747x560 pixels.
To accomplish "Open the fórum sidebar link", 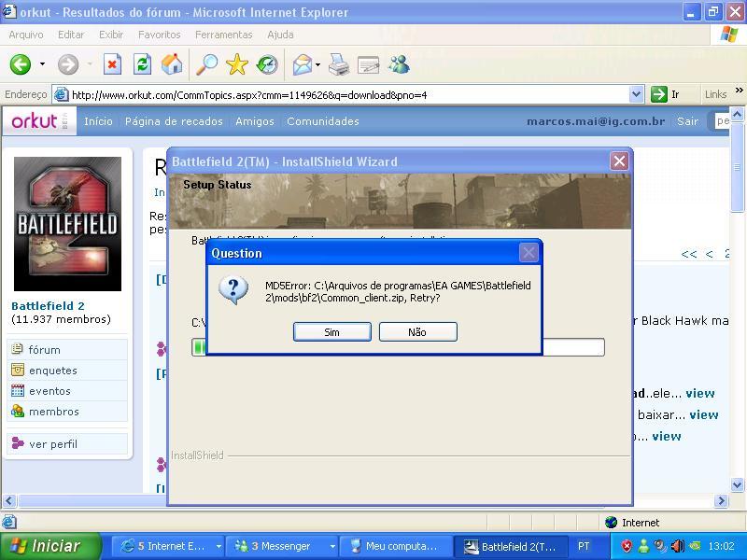I will (44, 350).
